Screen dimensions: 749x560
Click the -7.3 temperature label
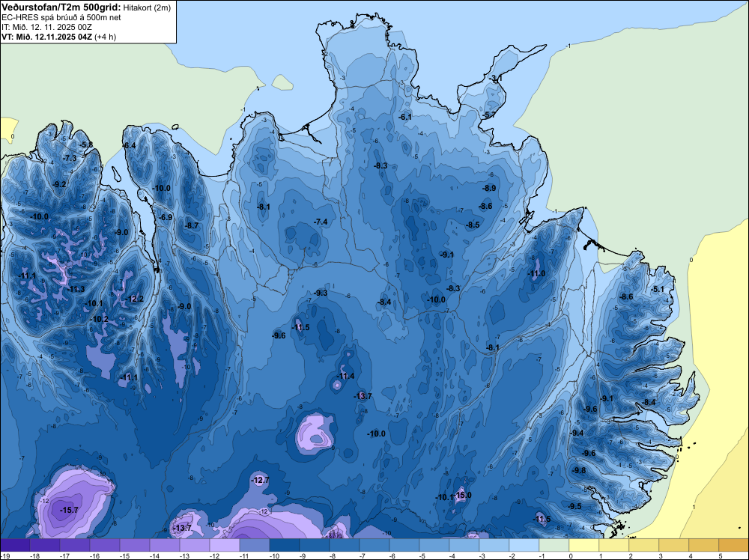70,159
